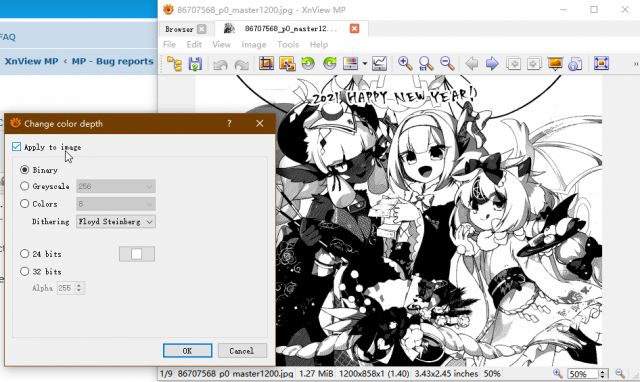The height and width of the screenshot is (382, 640).
Task: Click the Zoom out magnifier icon
Action: [x=447, y=63]
